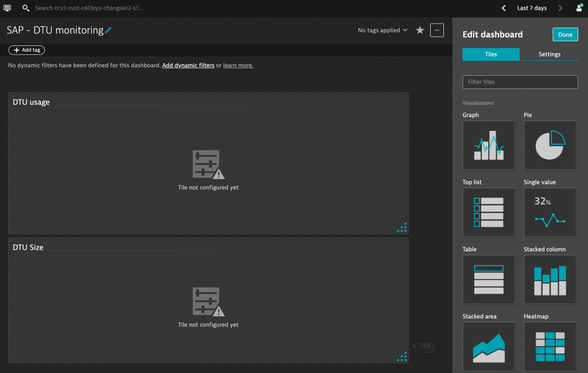Select the Stacked column visualization tile
Viewport: 588px width, 373px height.
pyautogui.click(x=550, y=279)
